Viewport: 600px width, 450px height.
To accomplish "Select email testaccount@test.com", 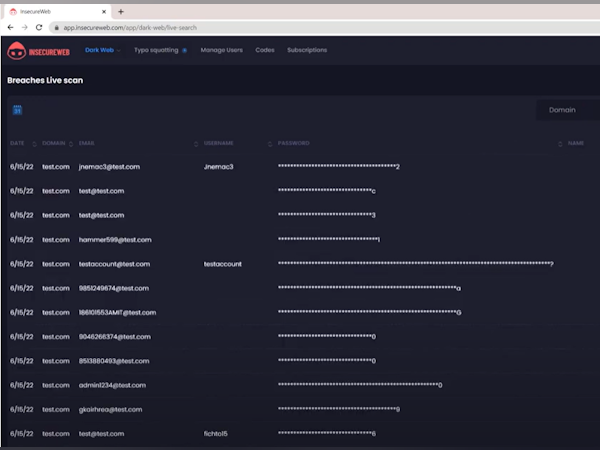I will 114,264.
